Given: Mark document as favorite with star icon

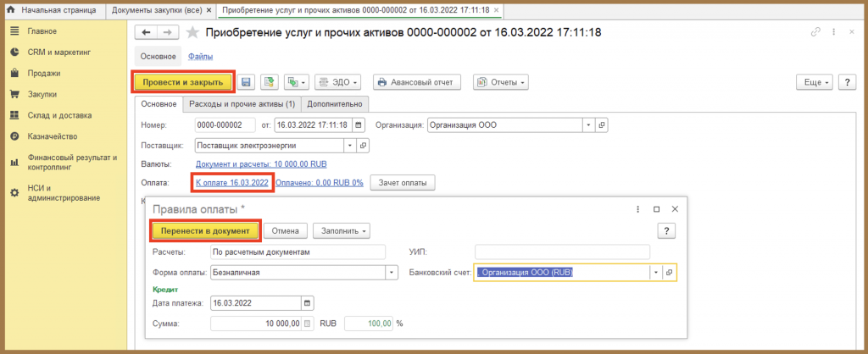Looking at the screenshot, I should (192, 33).
